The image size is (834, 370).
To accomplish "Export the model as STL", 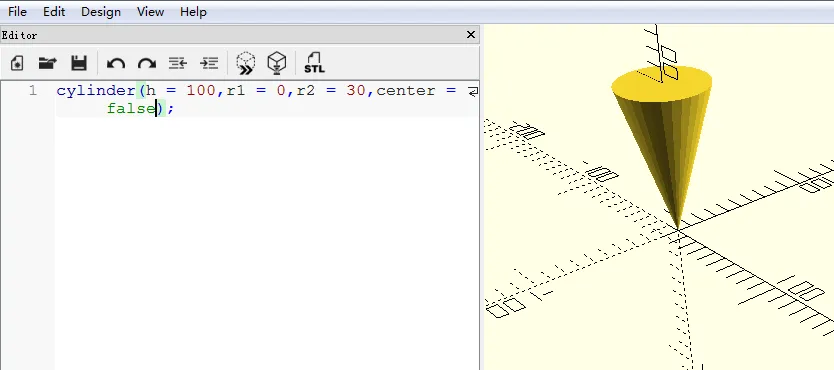I will click(314, 63).
